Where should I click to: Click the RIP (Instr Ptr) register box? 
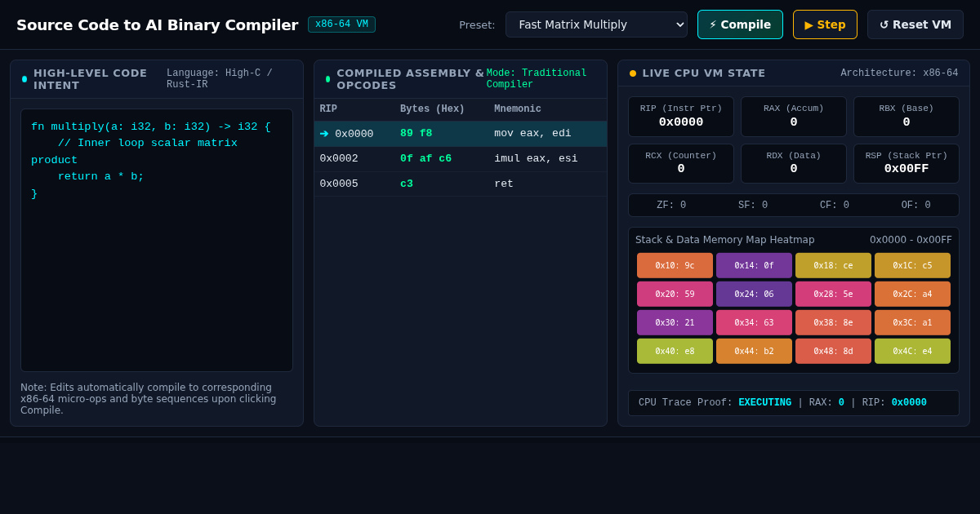coord(681,117)
